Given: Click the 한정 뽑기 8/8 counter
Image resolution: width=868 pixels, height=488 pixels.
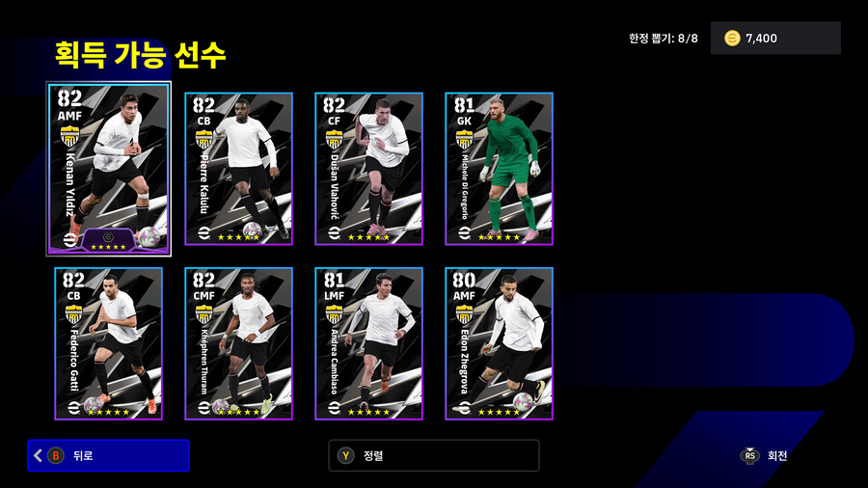Looking at the screenshot, I should [x=664, y=39].
